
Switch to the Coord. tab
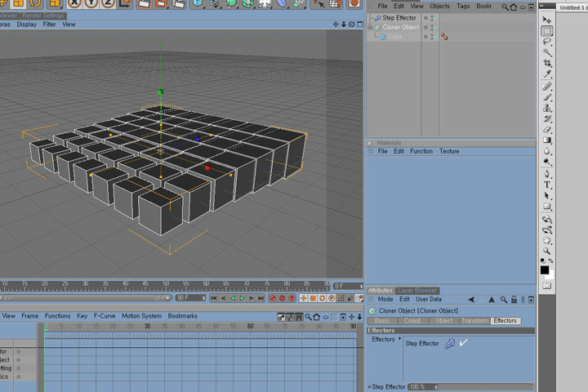point(412,321)
